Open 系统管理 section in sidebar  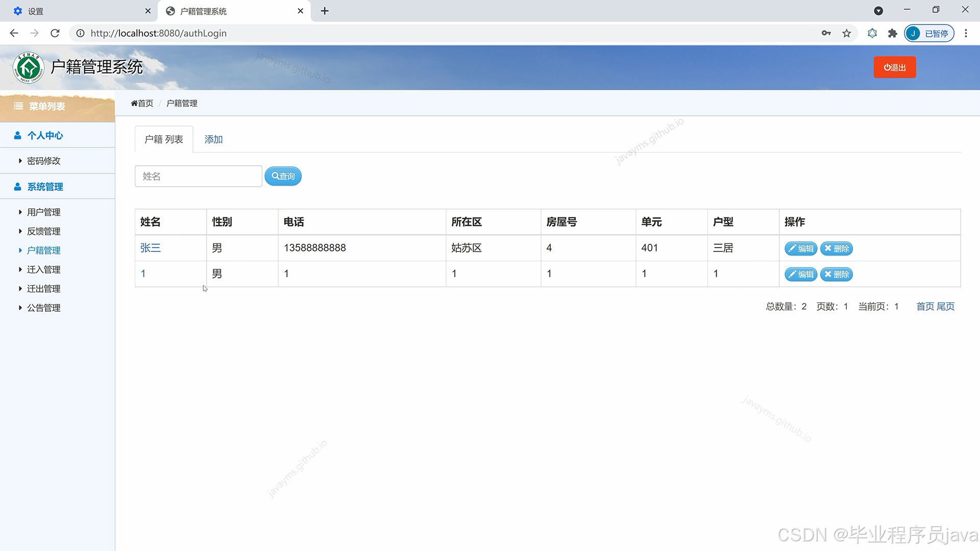[45, 187]
